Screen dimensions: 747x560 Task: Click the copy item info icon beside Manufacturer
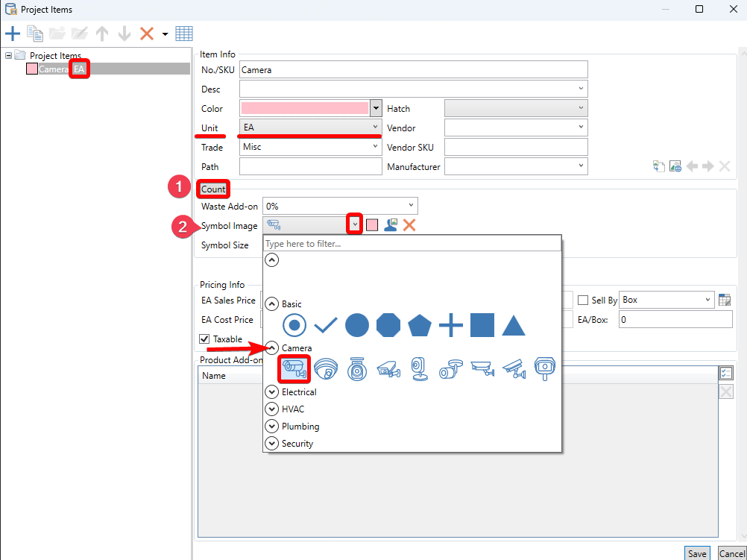coord(659,166)
